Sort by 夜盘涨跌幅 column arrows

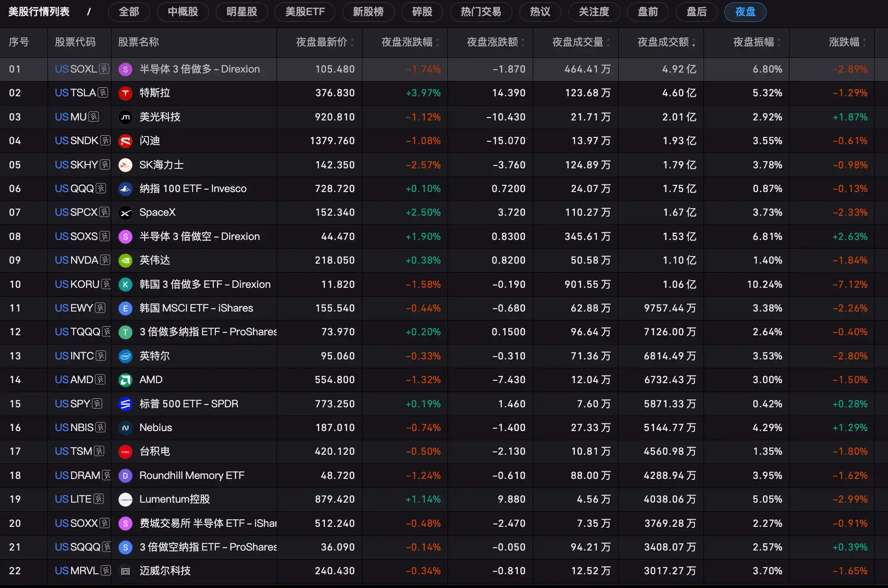(x=437, y=42)
